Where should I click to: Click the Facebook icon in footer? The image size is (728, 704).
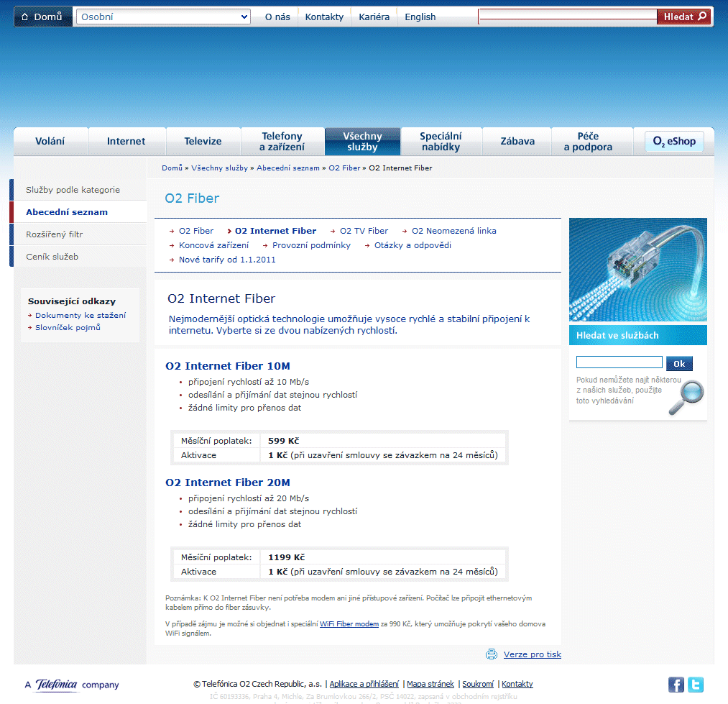click(676, 685)
